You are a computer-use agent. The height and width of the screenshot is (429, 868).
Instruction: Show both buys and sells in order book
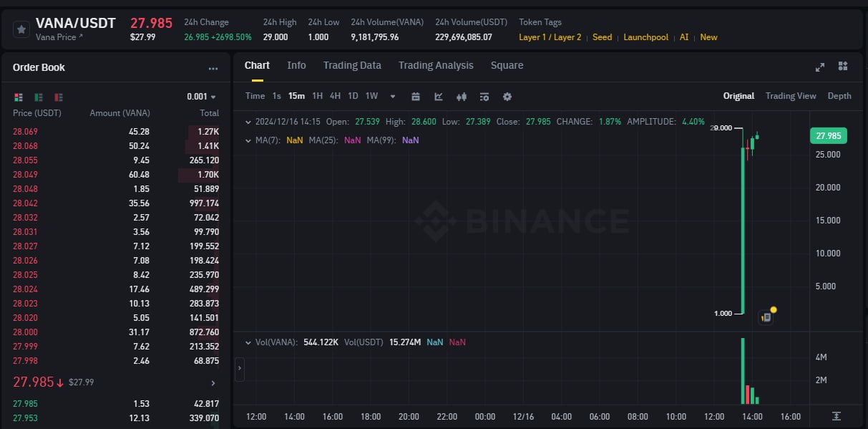click(x=18, y=97)
